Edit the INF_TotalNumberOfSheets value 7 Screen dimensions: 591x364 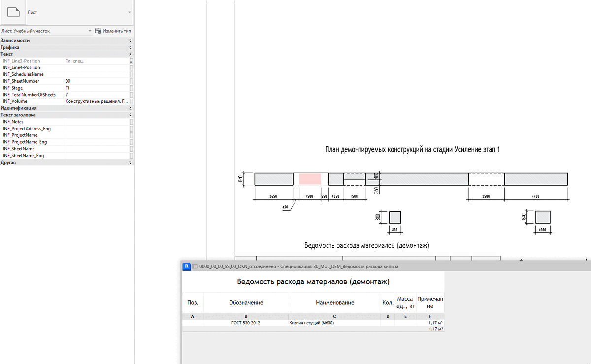97,95
